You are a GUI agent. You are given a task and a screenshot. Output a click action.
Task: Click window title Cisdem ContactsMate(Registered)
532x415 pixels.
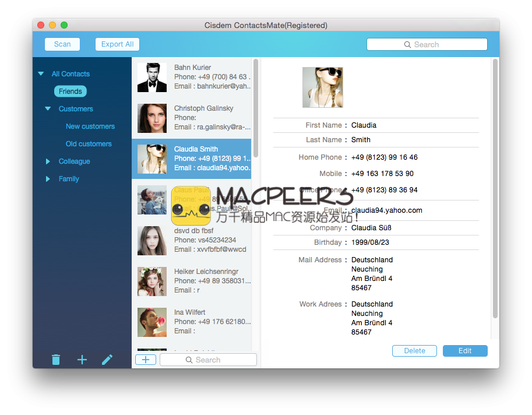pyautogui.click(x=266, y=26)
